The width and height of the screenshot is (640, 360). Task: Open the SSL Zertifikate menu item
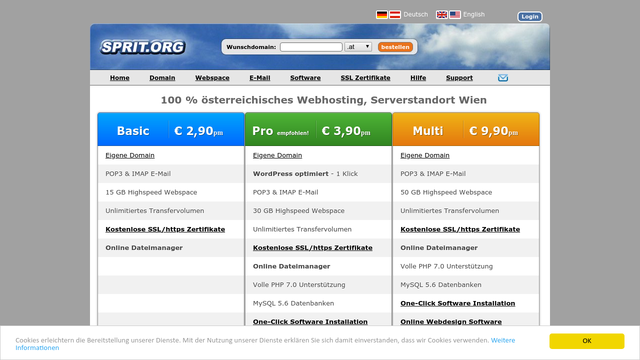point(365,78)
